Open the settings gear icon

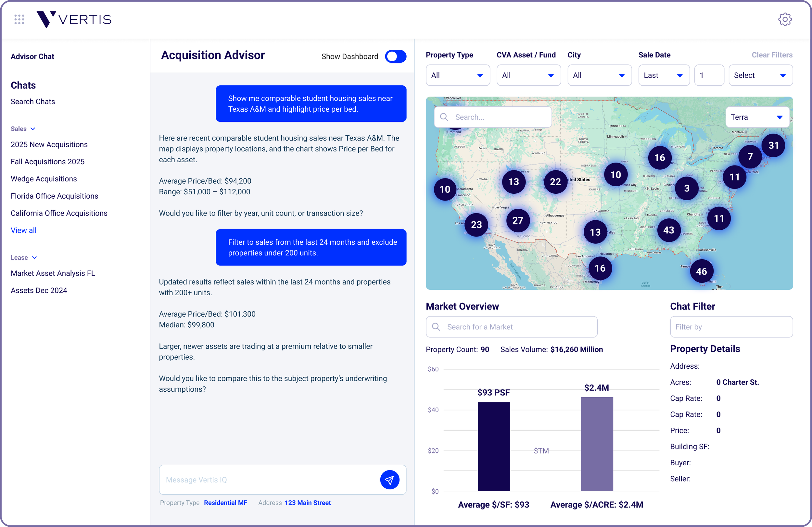[x=785, y=19]
